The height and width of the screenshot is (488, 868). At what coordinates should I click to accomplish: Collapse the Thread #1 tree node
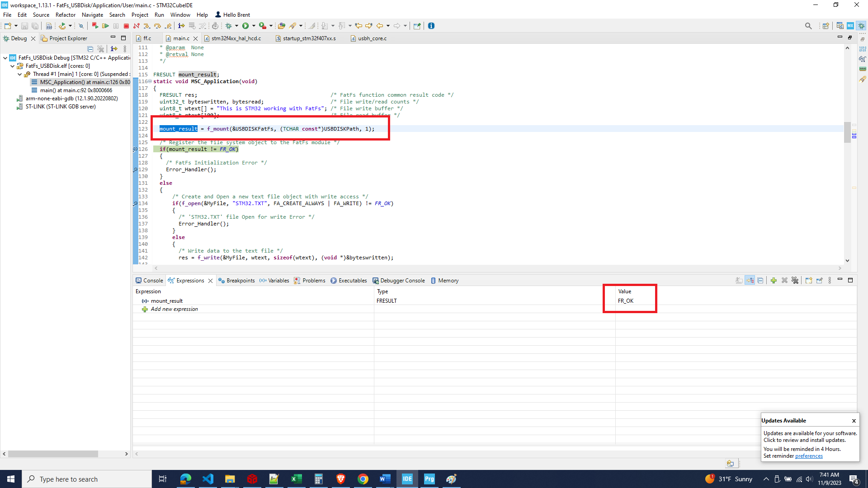click(19, 74)
